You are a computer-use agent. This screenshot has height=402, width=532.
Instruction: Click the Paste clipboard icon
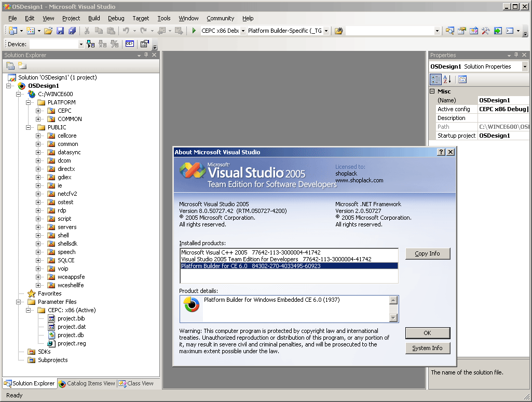click(111, 31)
